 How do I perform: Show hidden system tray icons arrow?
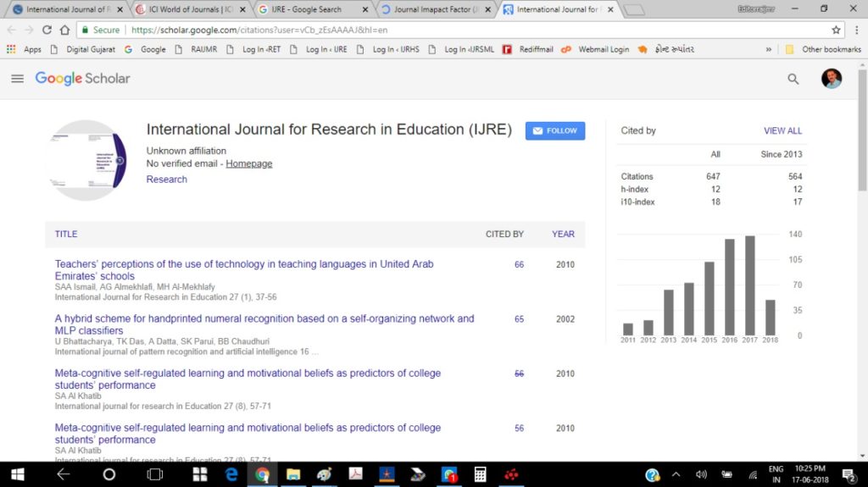tap(676, 474)
